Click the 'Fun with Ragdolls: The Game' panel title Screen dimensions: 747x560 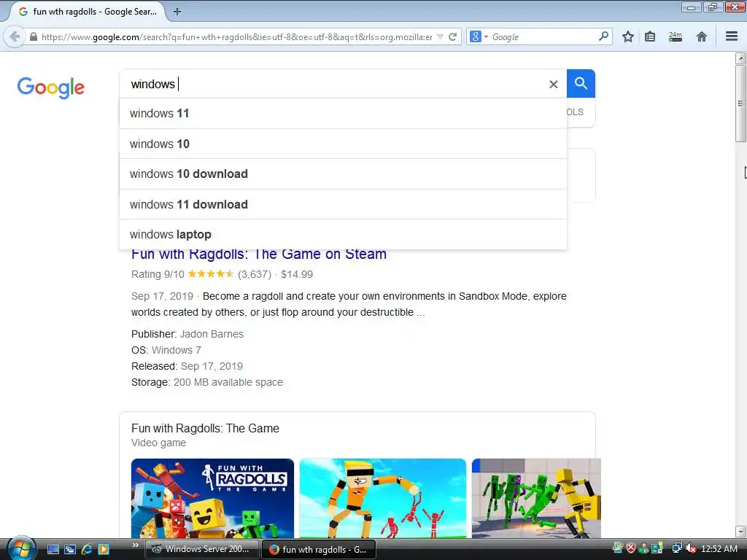pos(205,428)
